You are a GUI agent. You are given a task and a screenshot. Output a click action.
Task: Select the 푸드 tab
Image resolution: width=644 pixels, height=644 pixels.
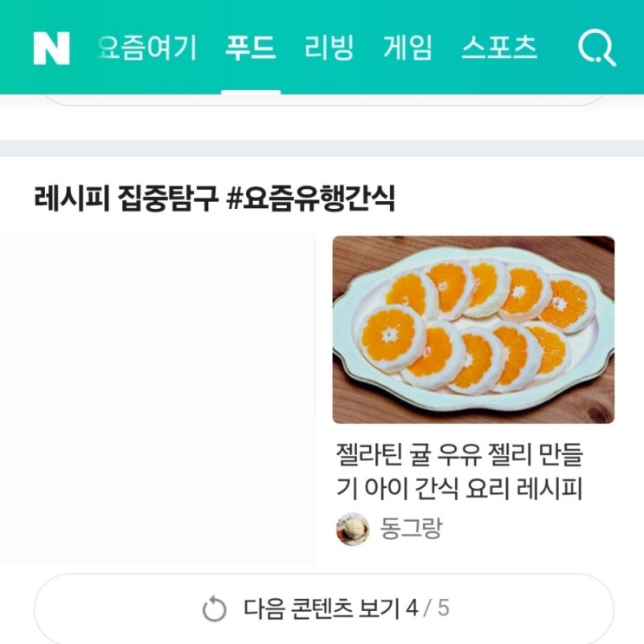pyautogui.click(x=250, y=47)
